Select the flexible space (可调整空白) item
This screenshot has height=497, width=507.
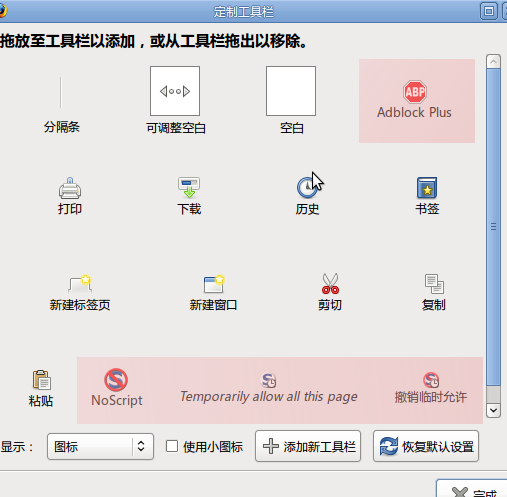click(x=175, y=91)
